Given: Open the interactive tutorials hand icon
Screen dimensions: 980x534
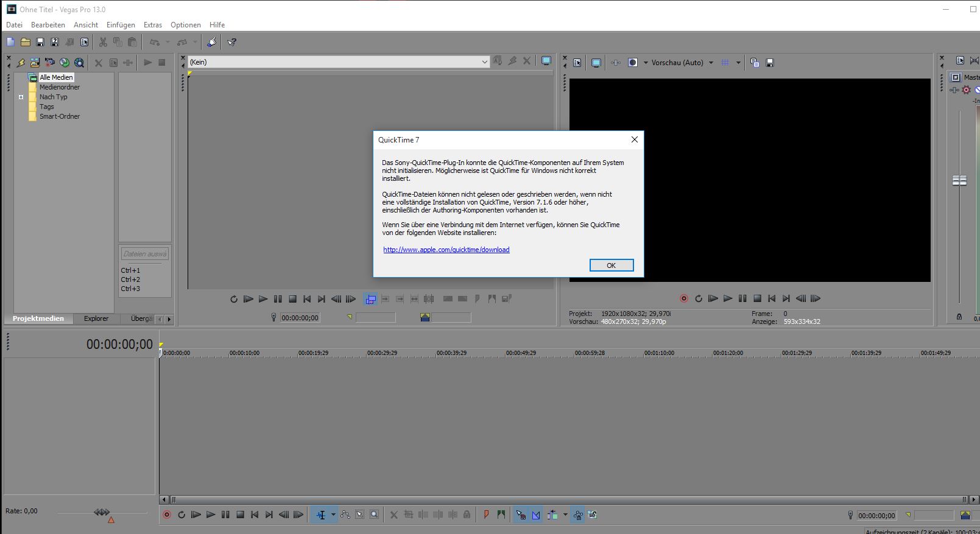Looking at the screenshot, I should tap(211, 42).
